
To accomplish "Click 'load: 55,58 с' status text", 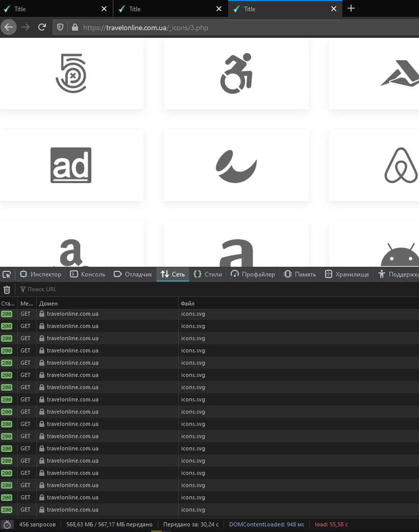I will tap(331, 524).
